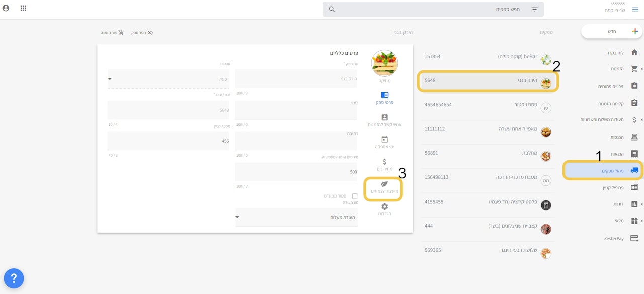
Task: Open the סטטוס status dropdown
Action: click(x=169, y=79)
